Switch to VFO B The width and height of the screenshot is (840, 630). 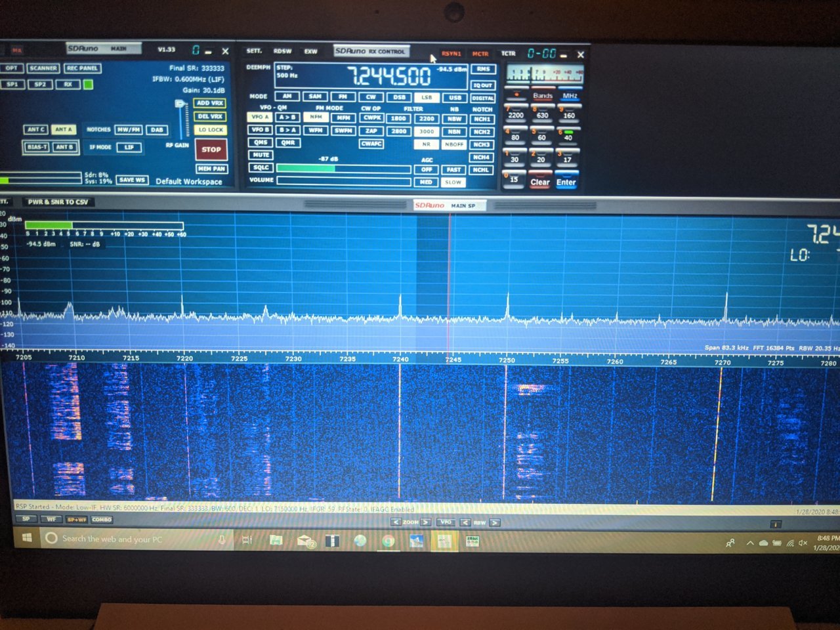[260, 130]
